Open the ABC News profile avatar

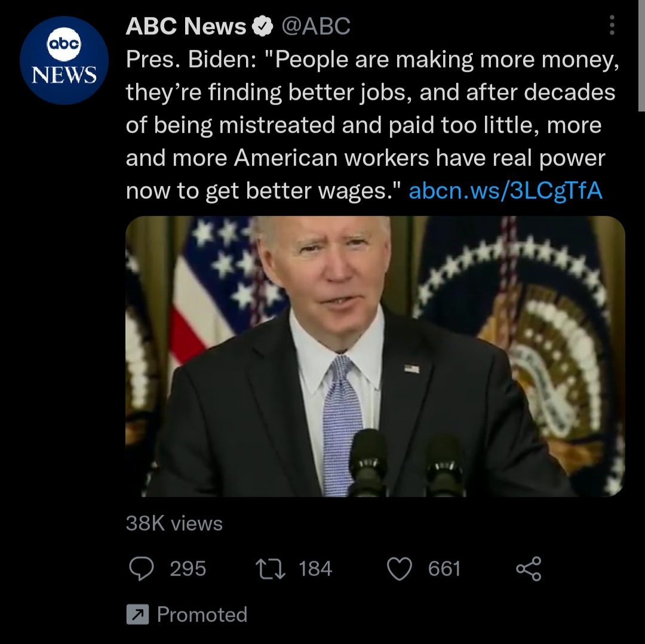click(x=64, y=60)
